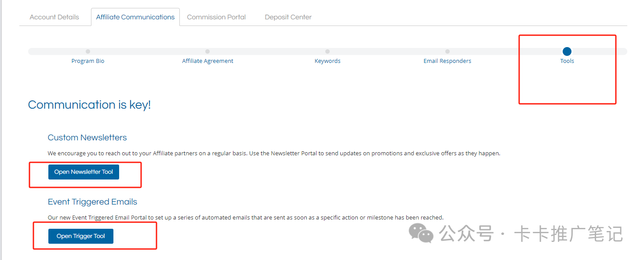Switch to the Commission Portal tab
This screenshot has height=260, width=644.
[x=216, y=17]
